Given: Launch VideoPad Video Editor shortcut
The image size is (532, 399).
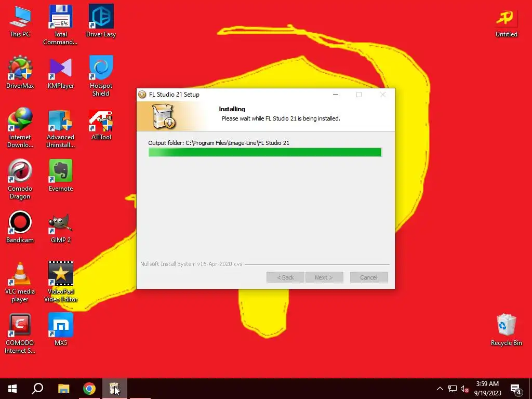Looking at the screenshot, I should (x=60, y=282).
